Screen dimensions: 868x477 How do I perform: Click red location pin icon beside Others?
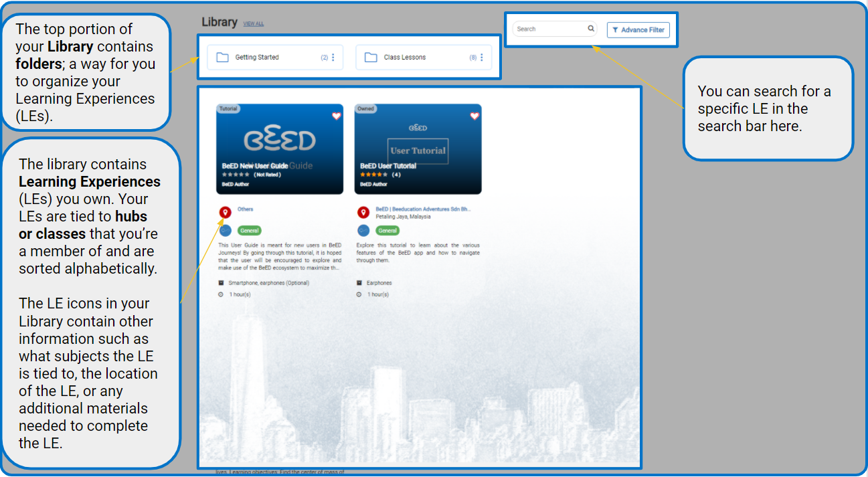click(226, 213)
